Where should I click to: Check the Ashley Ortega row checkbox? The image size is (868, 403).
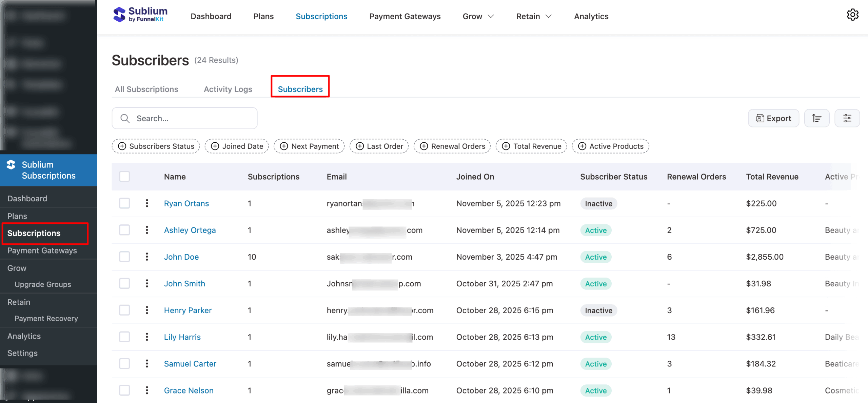(124, 230)
